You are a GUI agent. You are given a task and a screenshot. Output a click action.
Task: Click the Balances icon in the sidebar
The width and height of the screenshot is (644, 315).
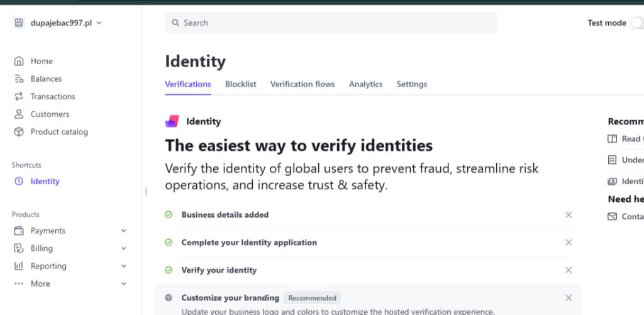click(19, 79)
